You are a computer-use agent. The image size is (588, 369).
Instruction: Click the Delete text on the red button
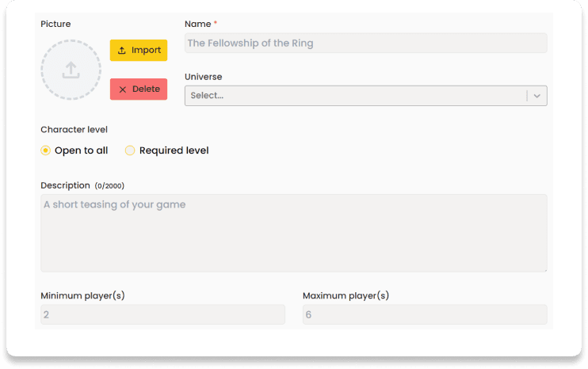click(146, 89)
